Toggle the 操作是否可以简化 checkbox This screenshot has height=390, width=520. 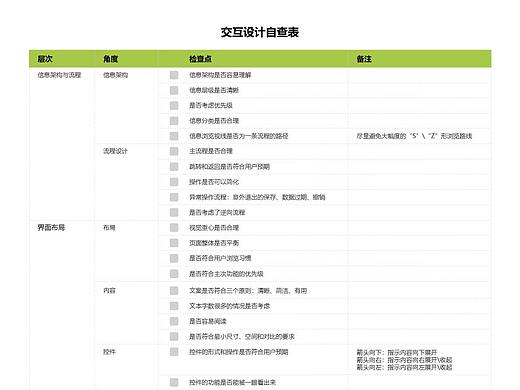[x=174, y=182]
